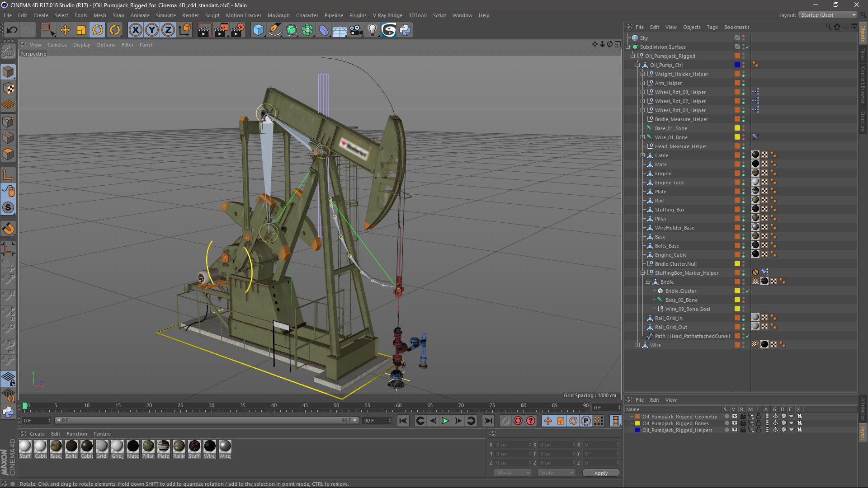Toggle X-axis lock icon
The width and height of the screenshot is (868, 488).
click(x=135, y=30)
